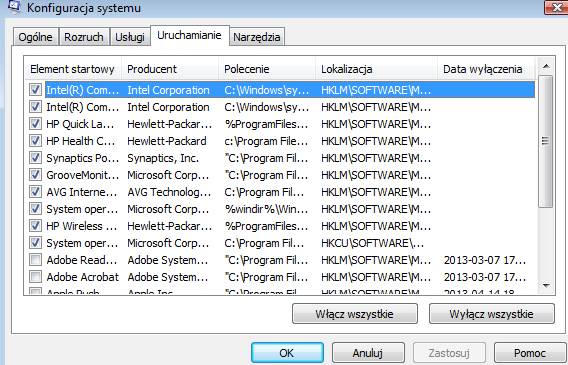Image resolution: width=568 pixels, height=365 pixels.
Task: Toggle the HP Health C... checkbox
Action: point(35,141)
